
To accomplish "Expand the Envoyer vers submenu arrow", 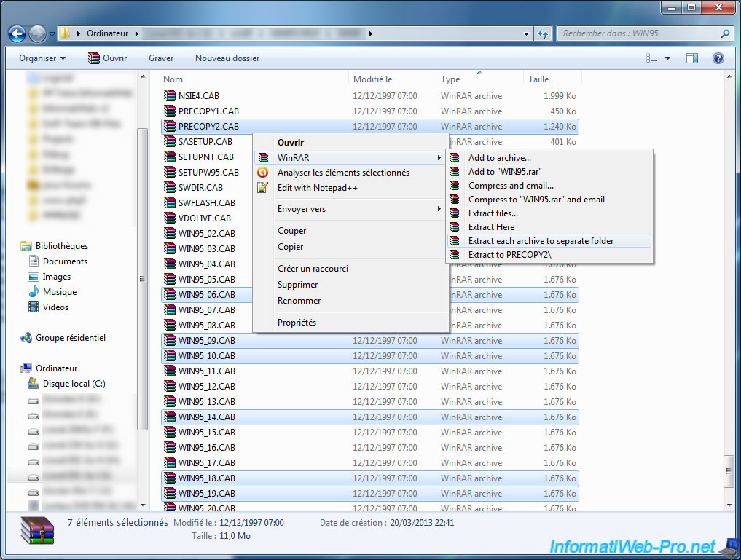I will [439, 209].
